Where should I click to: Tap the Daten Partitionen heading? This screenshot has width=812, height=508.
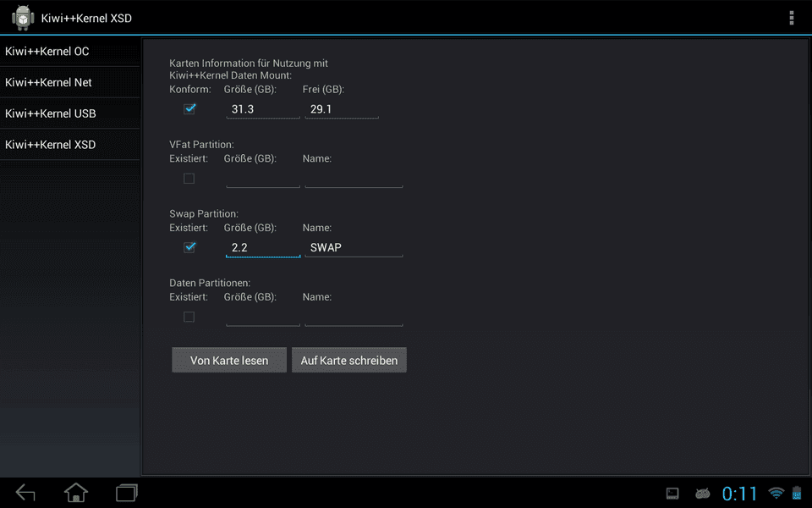(210, 283)
